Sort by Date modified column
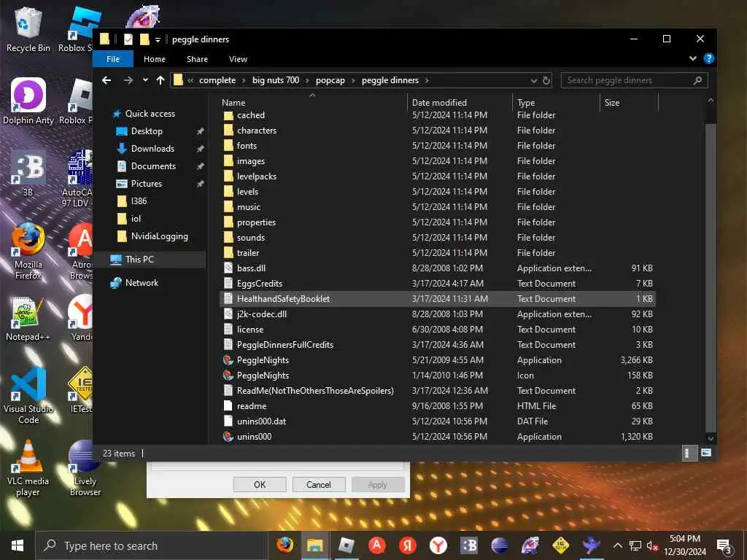Image resolution: width=747 pixels, height=560 pixels. point(439,102)
